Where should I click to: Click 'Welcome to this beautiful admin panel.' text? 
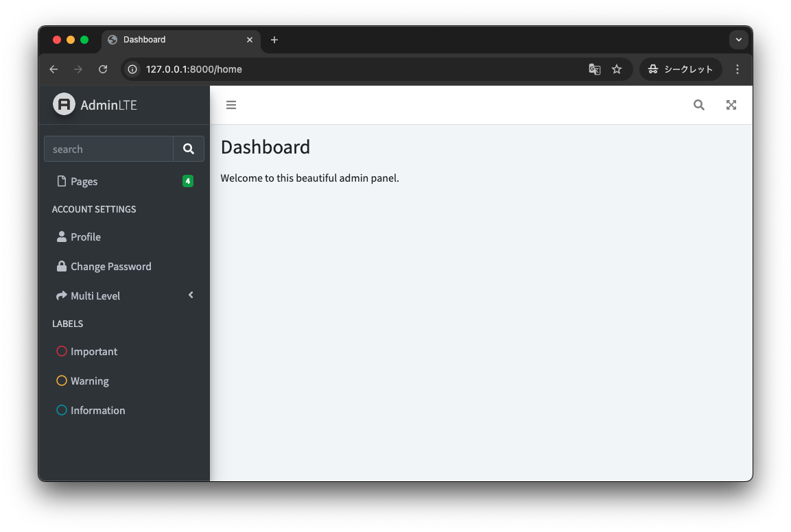pyautogui.click(x=309, y=178)
